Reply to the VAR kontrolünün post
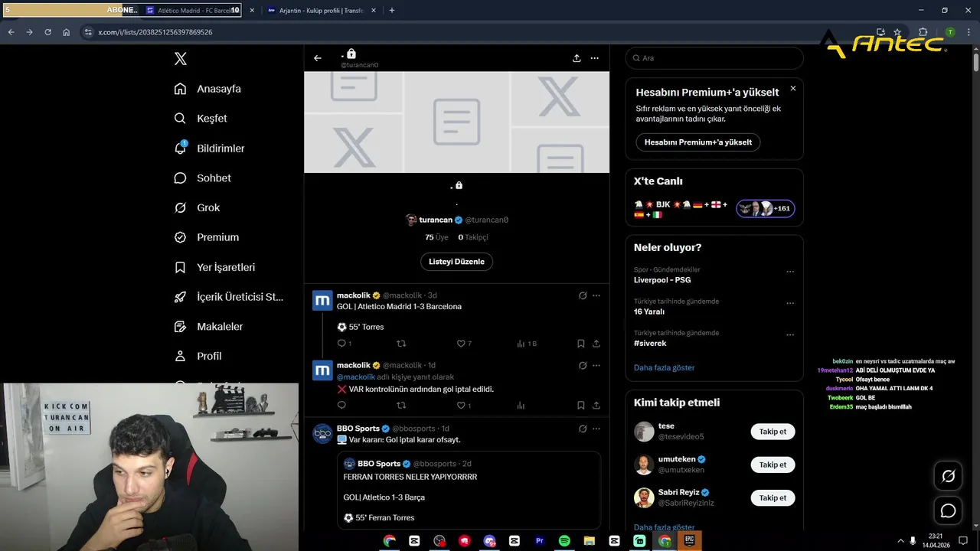The height and width of the screenshot is (551, 980). tap(341, 406)
